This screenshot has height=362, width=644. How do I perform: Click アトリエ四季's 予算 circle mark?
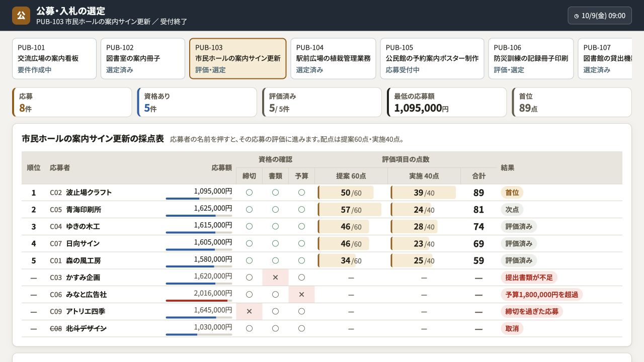301,312
